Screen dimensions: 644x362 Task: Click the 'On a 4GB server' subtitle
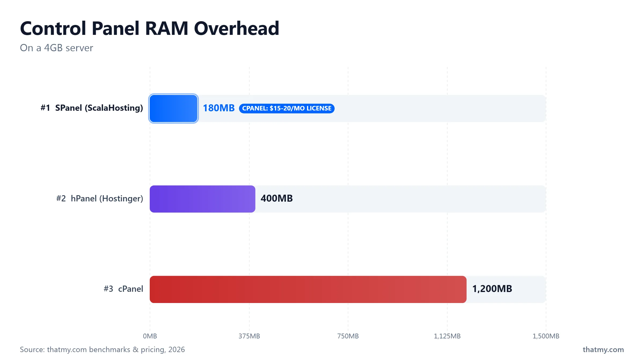(56, 48)
